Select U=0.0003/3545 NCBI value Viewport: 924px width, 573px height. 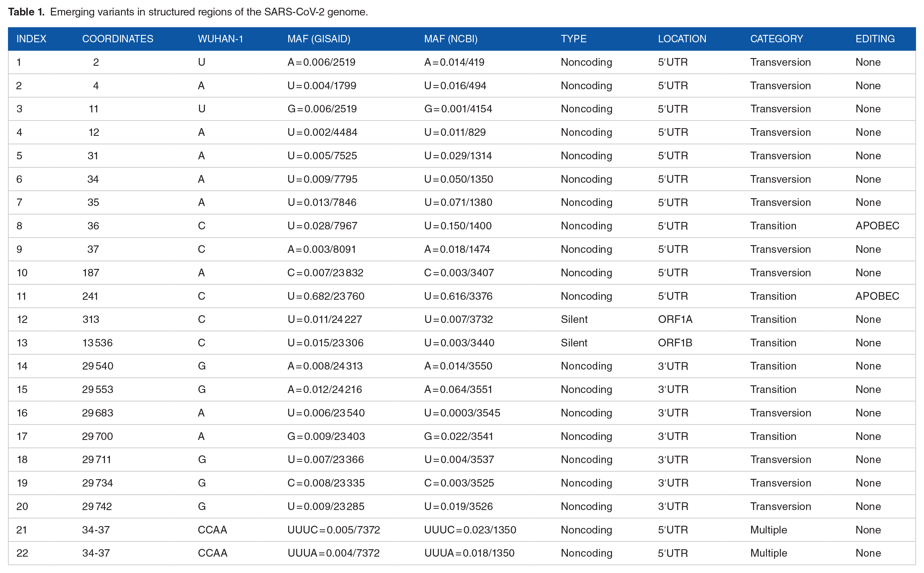[462, 413]
